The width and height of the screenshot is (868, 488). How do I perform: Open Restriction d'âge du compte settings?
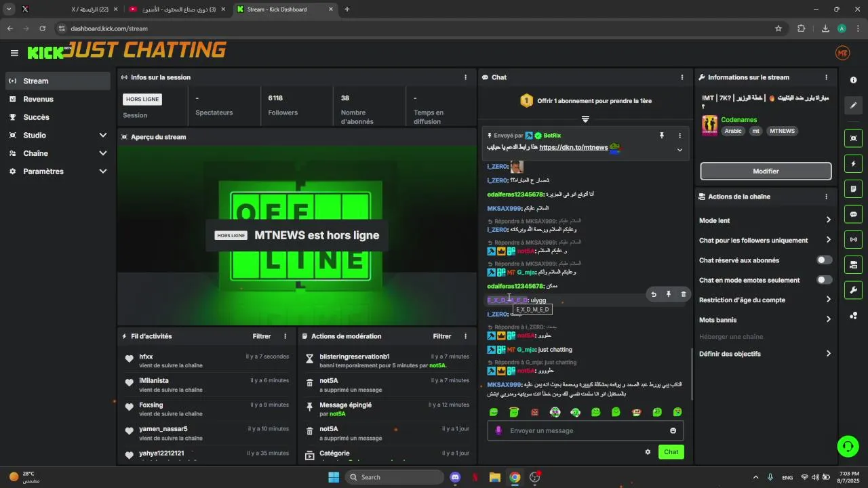click(x=765, y=300)
